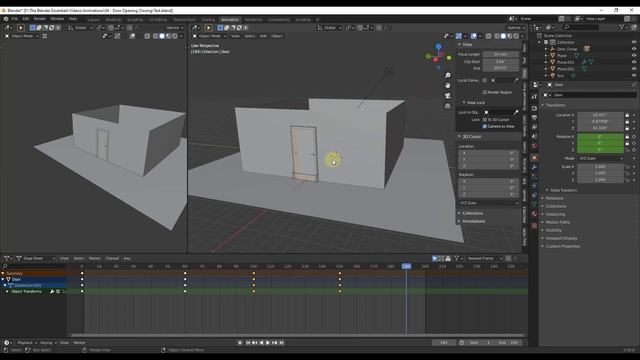The image size is (640, 360).
Task: Toggle camera view icon in viewport
Action: [x=448, y=96]
